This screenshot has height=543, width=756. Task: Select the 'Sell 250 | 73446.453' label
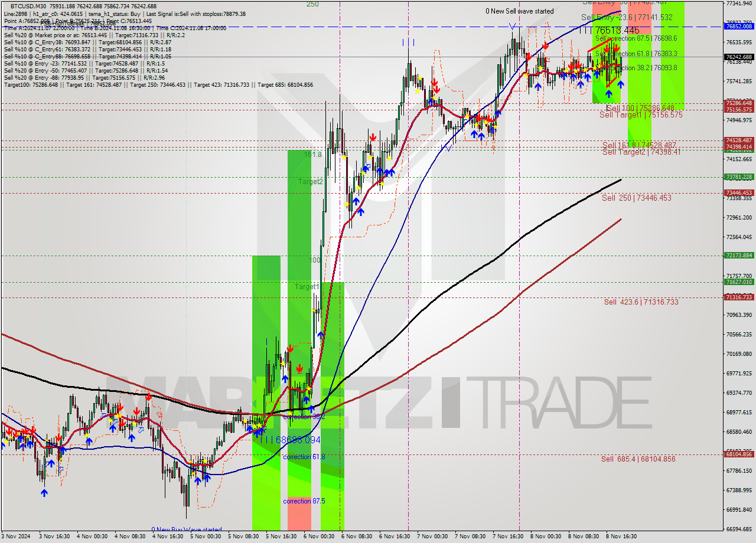637,198
